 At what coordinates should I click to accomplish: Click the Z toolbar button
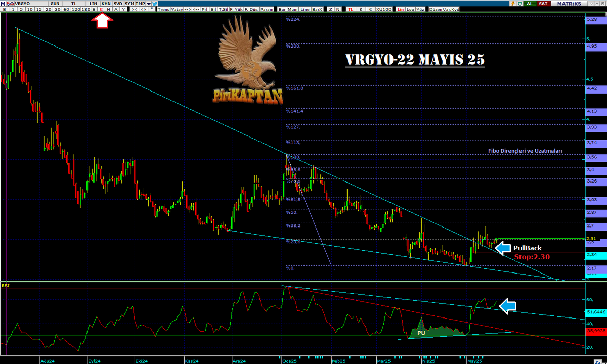[331, 10]
